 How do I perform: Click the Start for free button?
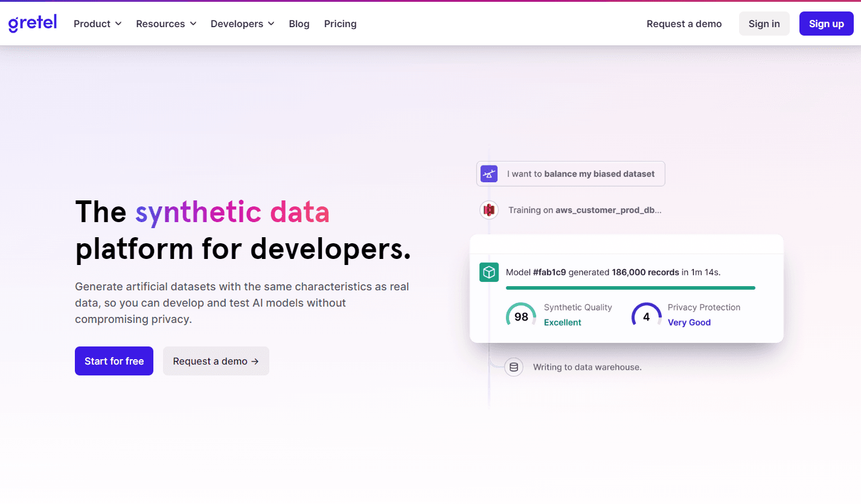(114, 361)
